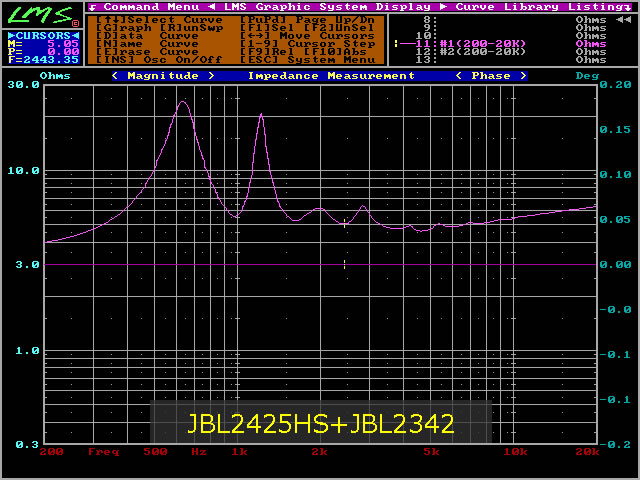
Task: Click the JBL2425HS+JBL2342 caption
Action: 320,424
